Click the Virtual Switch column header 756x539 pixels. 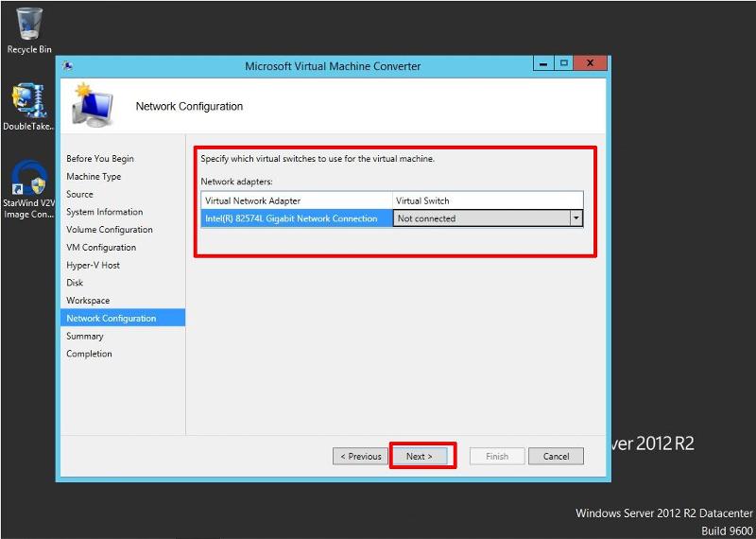click(488, 200)
